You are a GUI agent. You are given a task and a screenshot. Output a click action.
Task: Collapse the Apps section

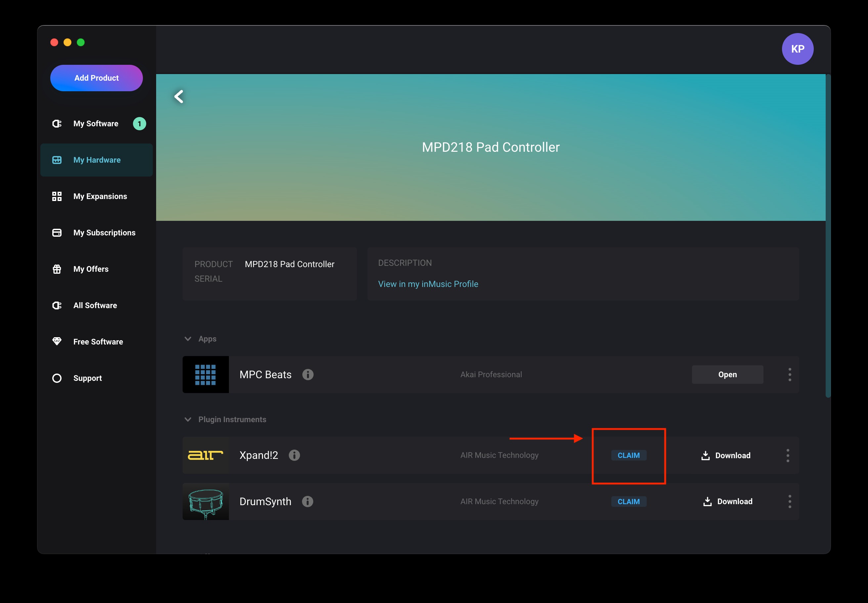point(188,339)
